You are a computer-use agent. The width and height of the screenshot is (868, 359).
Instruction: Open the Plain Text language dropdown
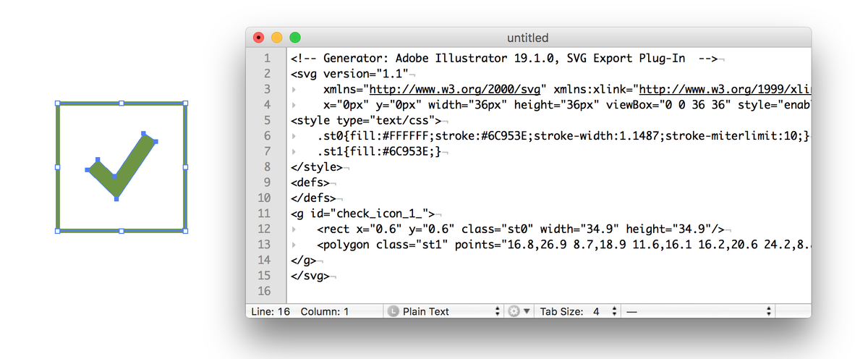[443, 311]
